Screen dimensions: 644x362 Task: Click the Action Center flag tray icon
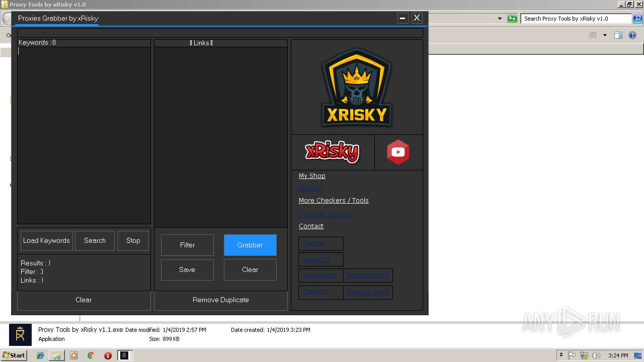click(572, 355)
